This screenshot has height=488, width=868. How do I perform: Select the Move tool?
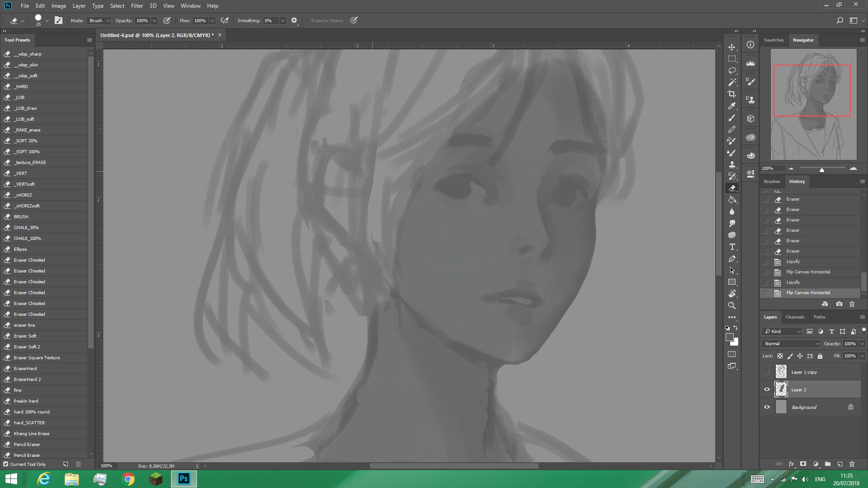732,47
